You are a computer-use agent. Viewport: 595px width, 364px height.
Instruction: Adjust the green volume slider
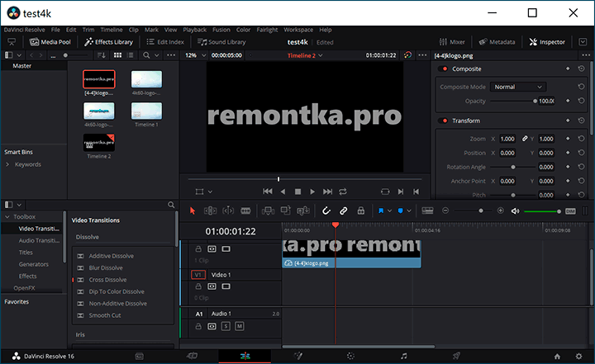pos(542,211)
